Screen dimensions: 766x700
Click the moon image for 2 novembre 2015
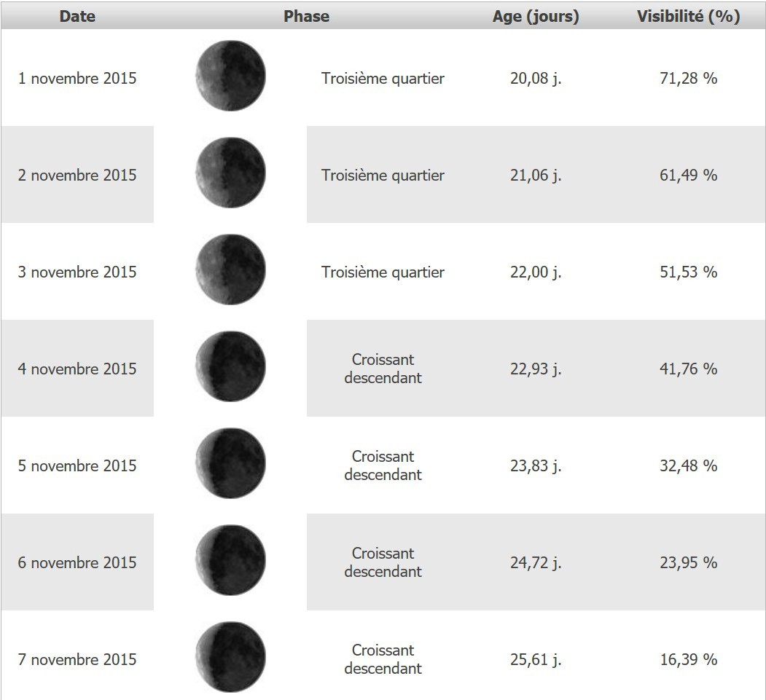click(x=230, y=173)
